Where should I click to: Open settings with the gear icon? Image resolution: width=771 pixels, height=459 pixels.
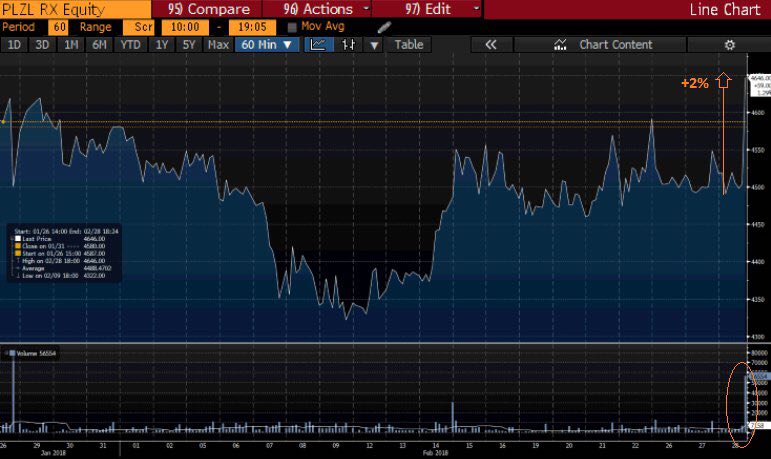(730, 45)
